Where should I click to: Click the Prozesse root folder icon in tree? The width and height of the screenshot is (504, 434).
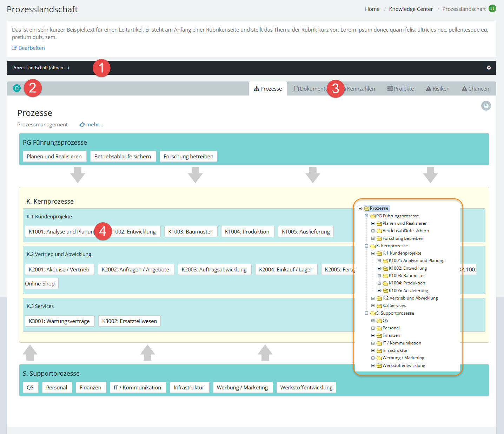pos(366,209)
